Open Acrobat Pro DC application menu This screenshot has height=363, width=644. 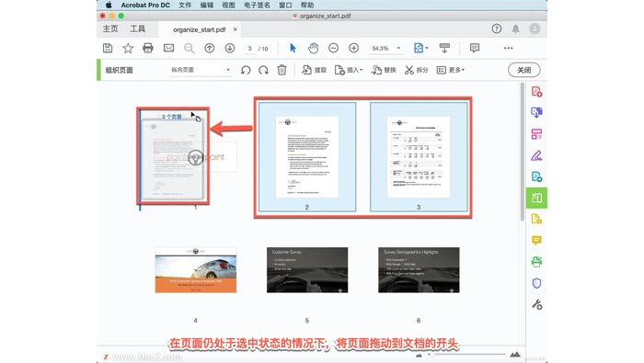click(x=145, y=5)
